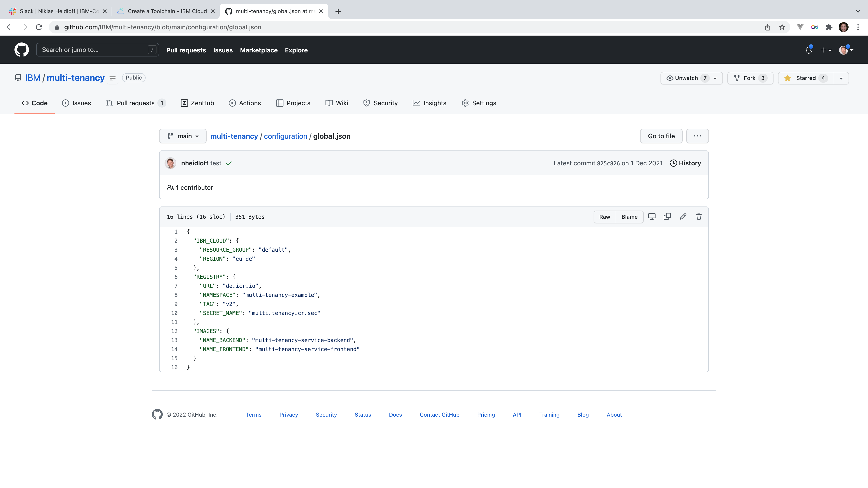The height and width of the screenshot is (488, 868).
Task: Open the main branch dropdown
Action: coord(183,136)
